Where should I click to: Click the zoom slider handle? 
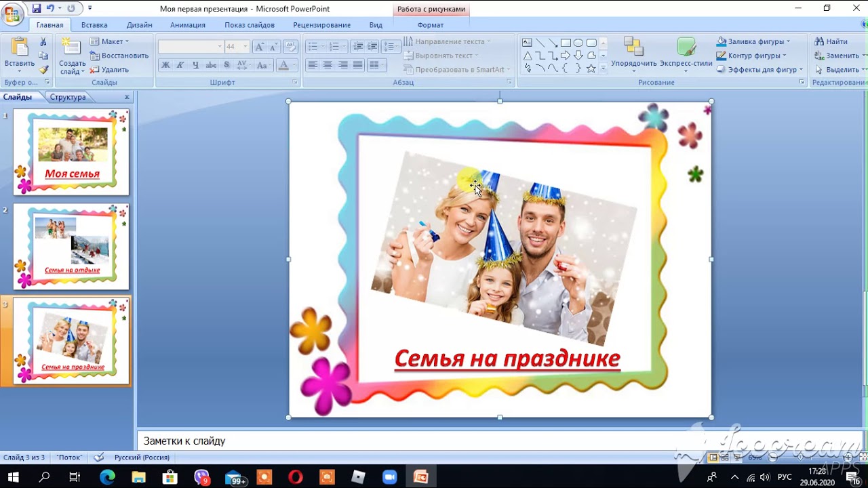click(x=800, y=458)
